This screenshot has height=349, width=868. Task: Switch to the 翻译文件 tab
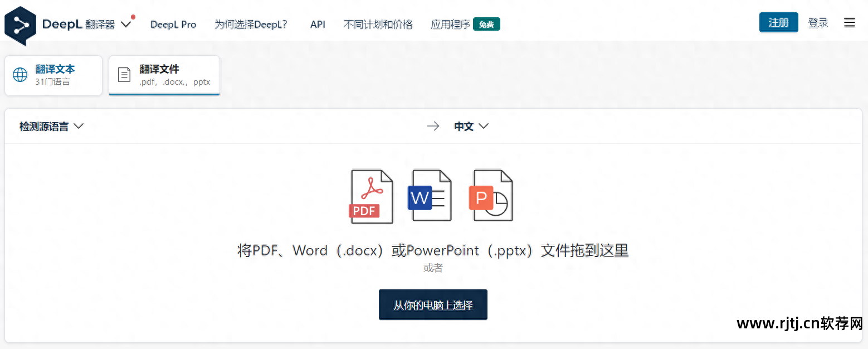click(x=164, y=75)
